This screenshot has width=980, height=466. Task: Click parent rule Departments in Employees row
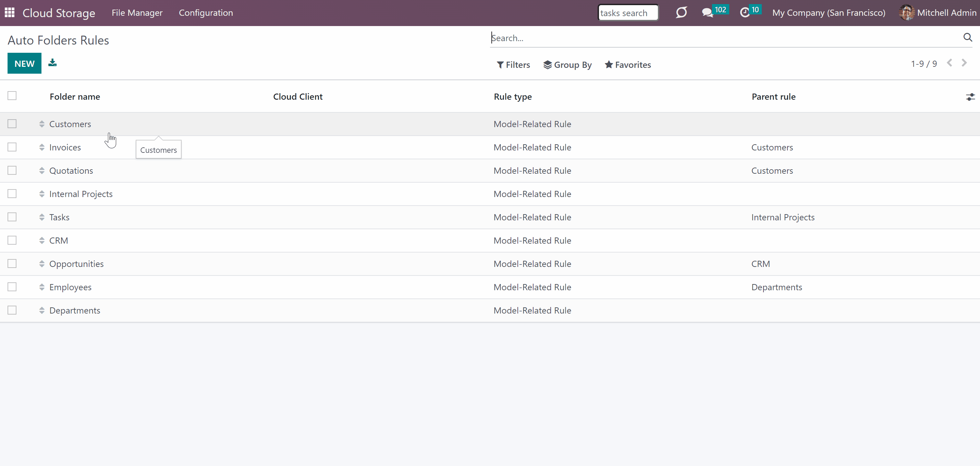coord(776,287)
